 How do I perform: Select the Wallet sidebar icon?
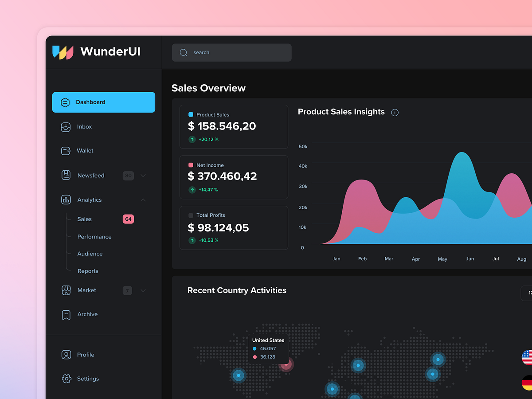66,151
